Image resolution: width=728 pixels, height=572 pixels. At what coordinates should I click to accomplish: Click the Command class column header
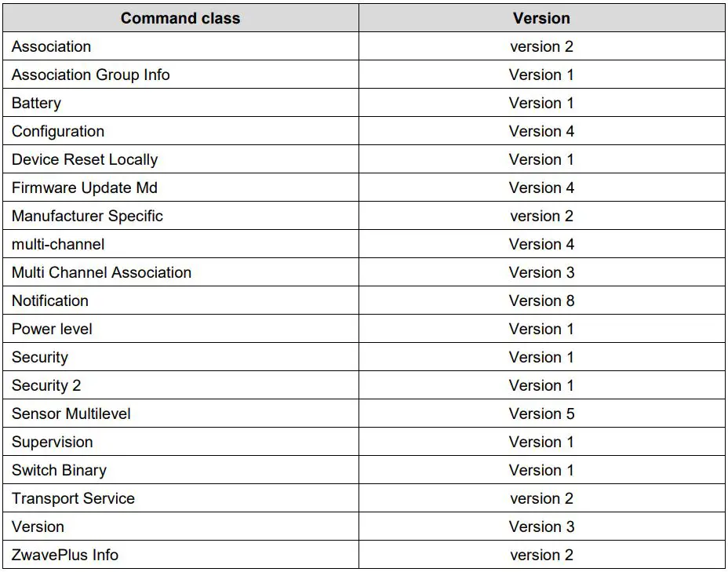point(180,18)
